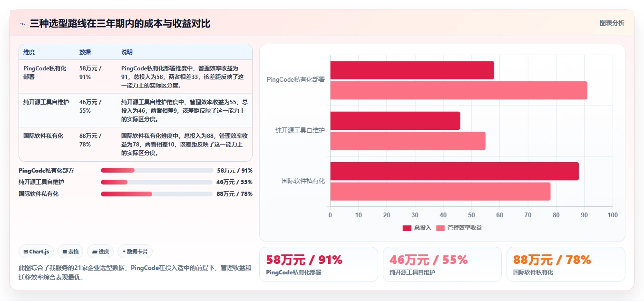Screen dimensions: 644x301
Task: Click the 纯开源工具自维护 chart axis label
Action: [300, 130]
